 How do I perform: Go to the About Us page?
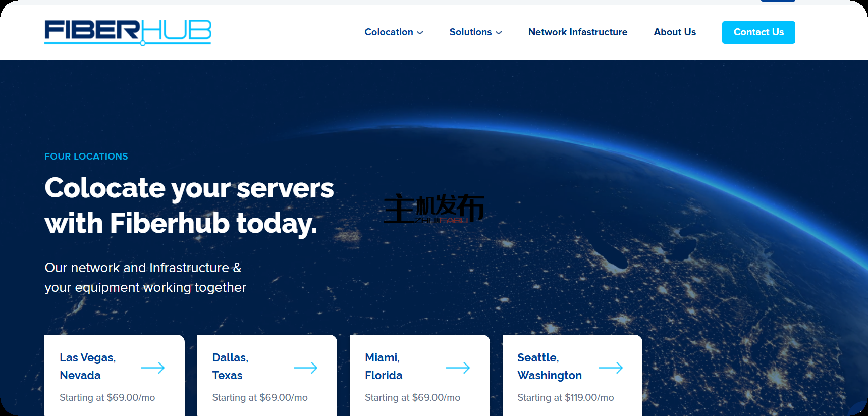pyautogui.click(x=674, y=32)
